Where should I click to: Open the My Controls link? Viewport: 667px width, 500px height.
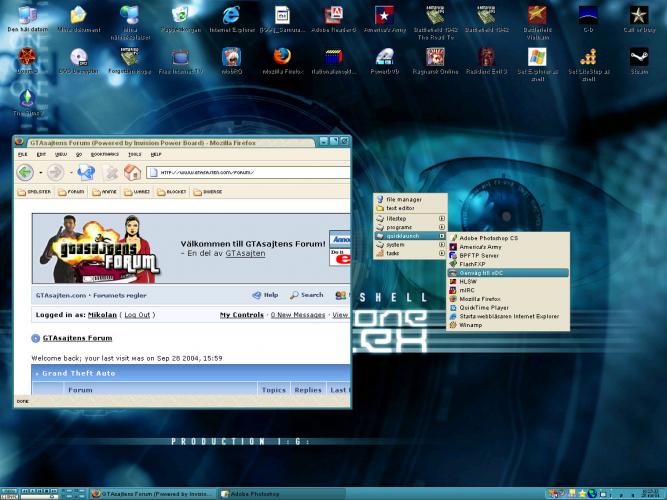tap(241, 315)
